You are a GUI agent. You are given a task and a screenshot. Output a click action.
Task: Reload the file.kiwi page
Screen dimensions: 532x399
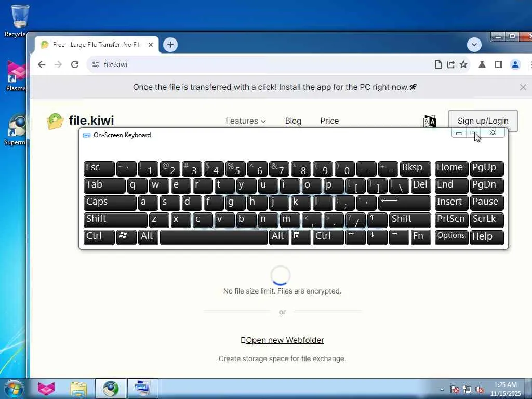point(75,64)
